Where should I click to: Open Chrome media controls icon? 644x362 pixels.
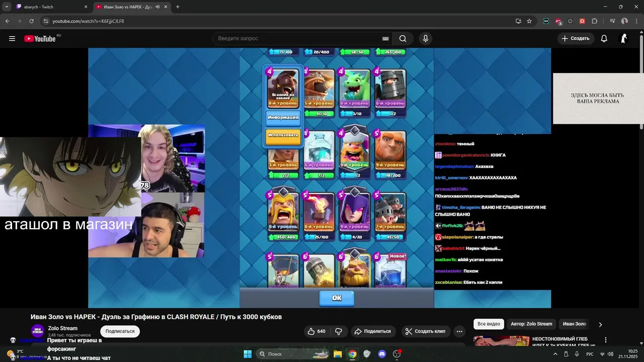pyautogui.click(x=612, y=21)
